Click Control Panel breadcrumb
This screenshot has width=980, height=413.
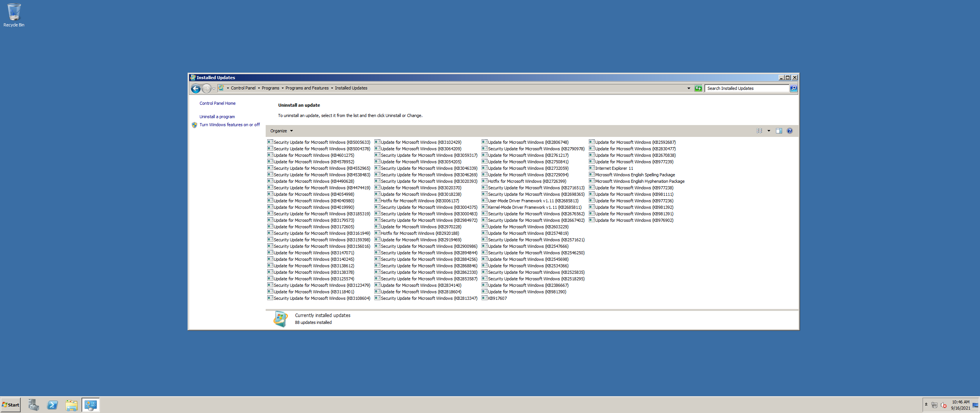pyautogui.click(x=243, y=88)
